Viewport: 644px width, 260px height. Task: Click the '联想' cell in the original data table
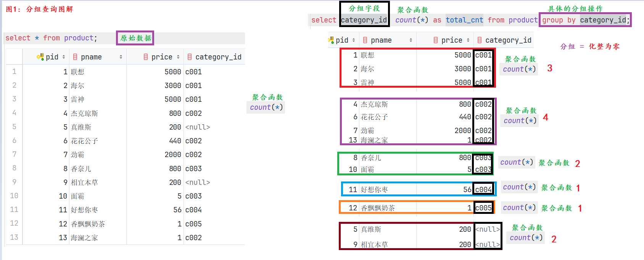click(x=77, y=72)
